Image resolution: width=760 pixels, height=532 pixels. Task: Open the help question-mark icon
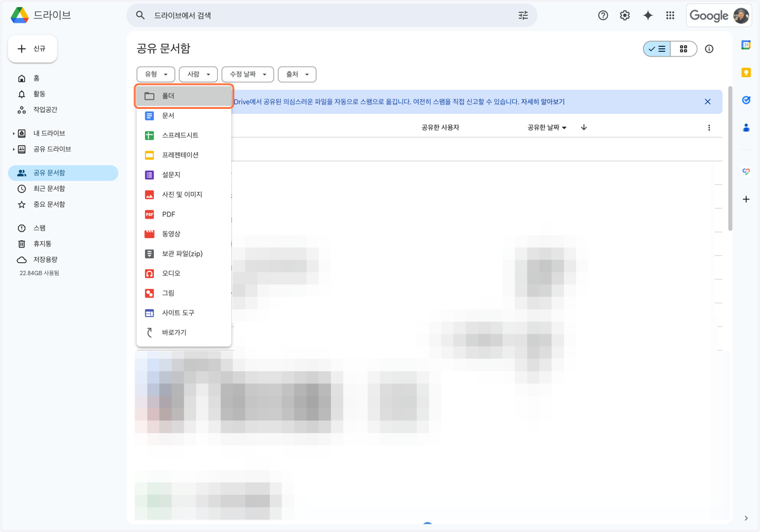click(603, 15)
